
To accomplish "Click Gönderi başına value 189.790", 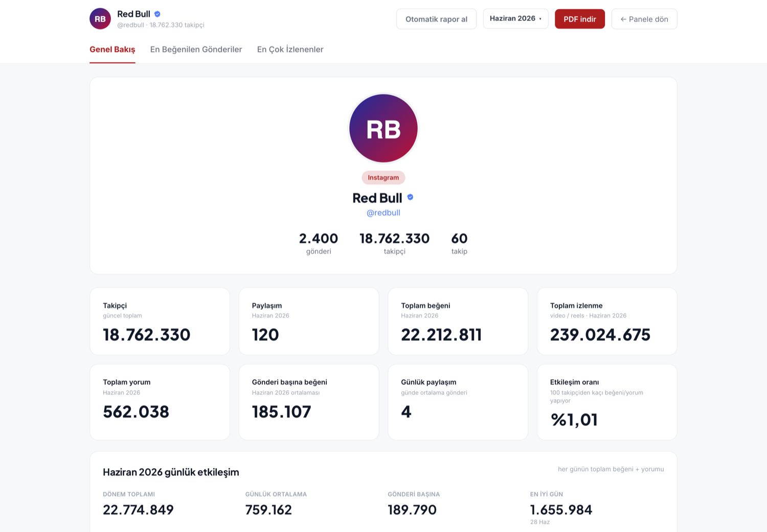I will pos(412,510).
